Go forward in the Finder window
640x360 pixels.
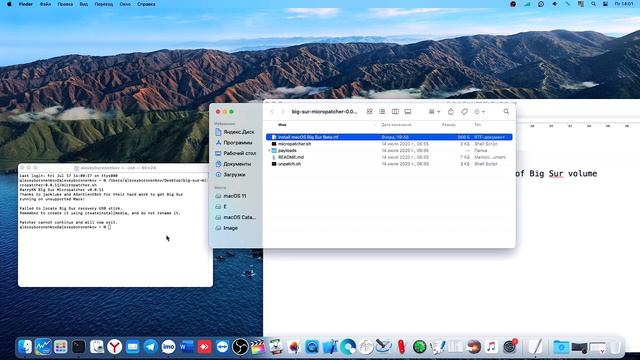[283, 111]
